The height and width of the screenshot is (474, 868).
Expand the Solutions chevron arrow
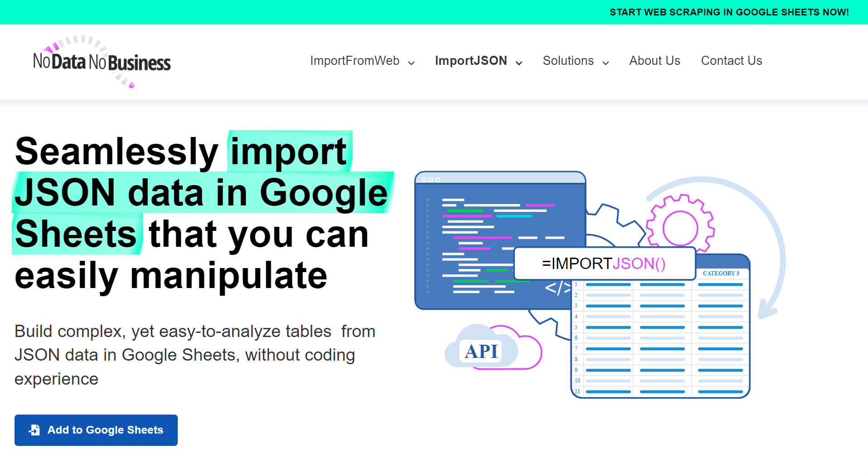pyautogui.click(x=605, y=63)
